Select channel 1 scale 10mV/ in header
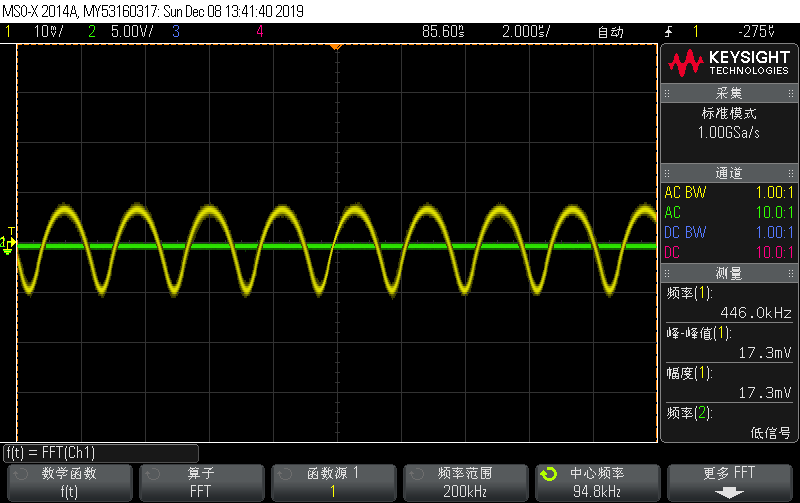The image size is (800, 503). pos(48,32)
